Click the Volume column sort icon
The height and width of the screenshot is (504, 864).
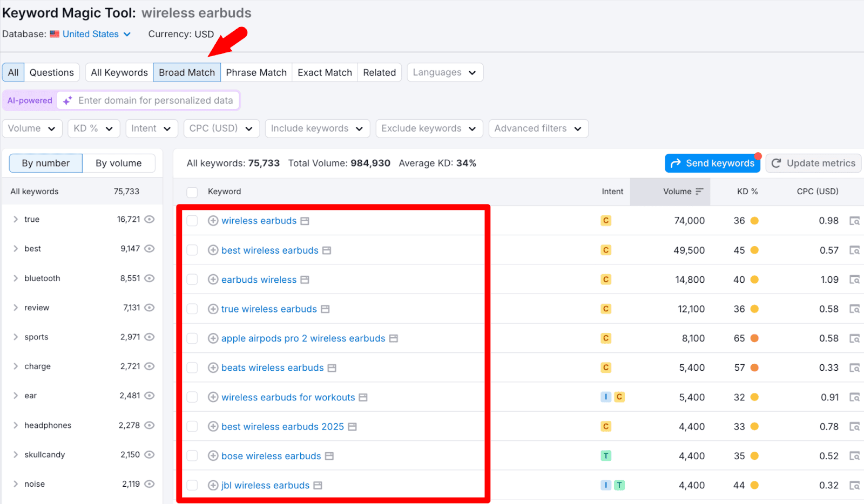click(x=699, y=192)
